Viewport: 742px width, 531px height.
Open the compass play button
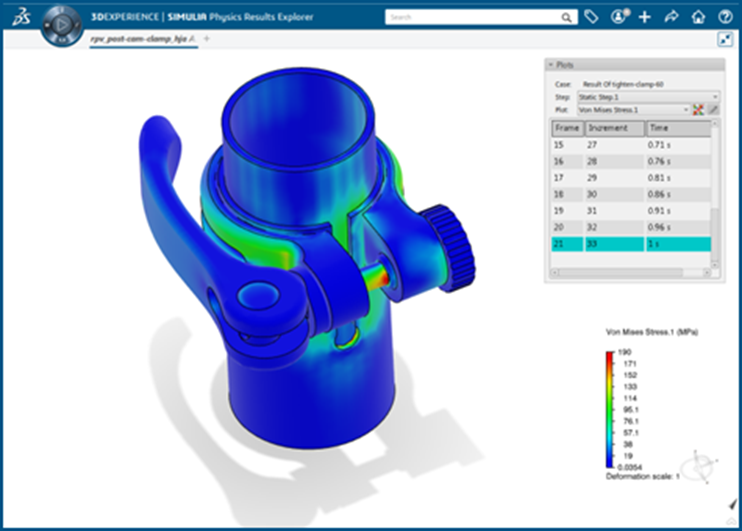coord(62,25)
